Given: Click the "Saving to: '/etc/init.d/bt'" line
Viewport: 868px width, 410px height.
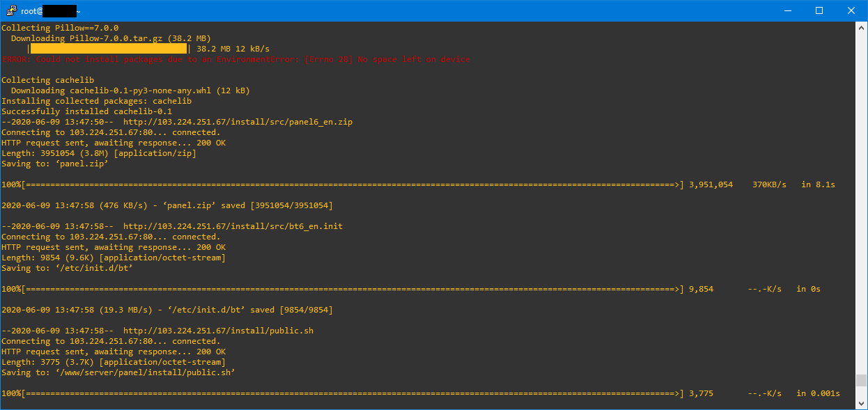Looking at the screenshot, I should click(x=67, y=268).
